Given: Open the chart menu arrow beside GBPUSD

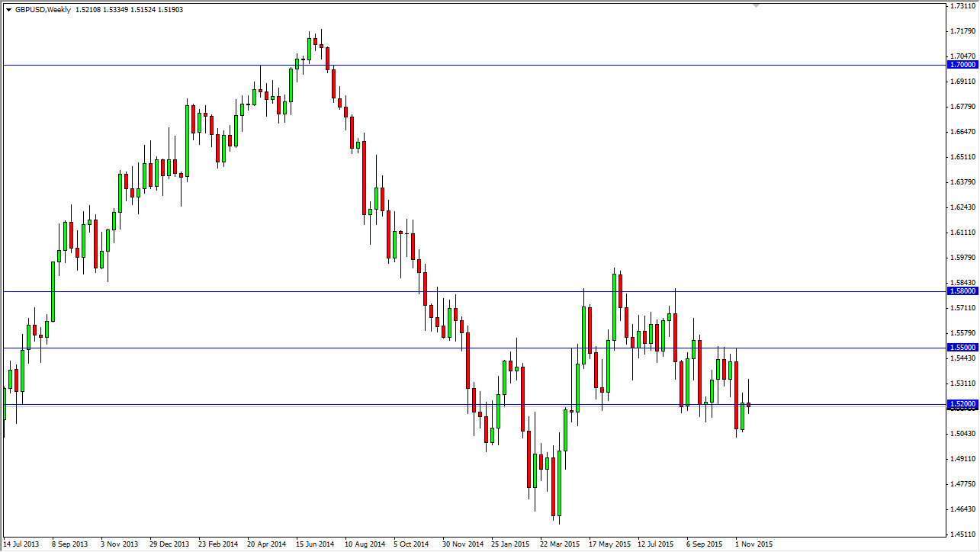Looking at the screenshot, I should coord(8,10).
